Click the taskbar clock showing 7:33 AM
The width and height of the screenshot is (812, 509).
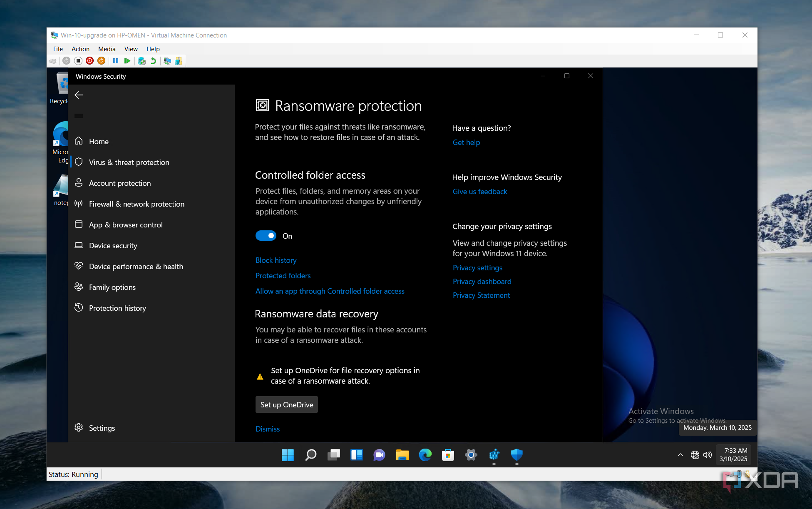click(x=734, y=455)
